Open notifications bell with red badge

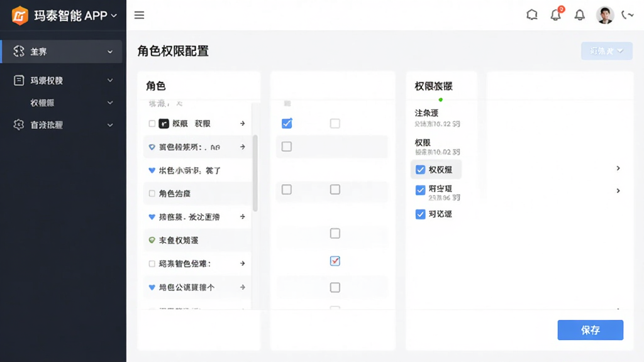pyautogui.click(x=556, y=14)
